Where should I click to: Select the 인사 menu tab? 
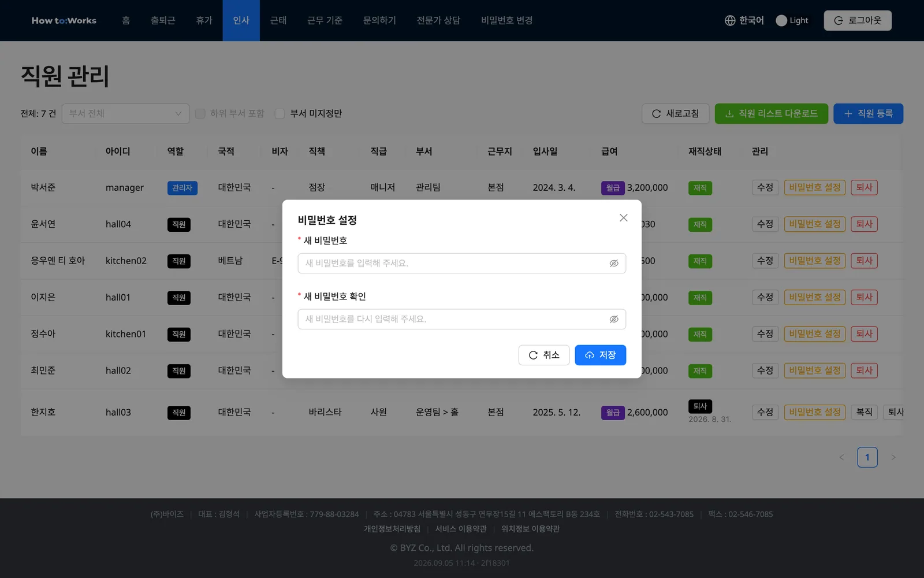[241, 21]
